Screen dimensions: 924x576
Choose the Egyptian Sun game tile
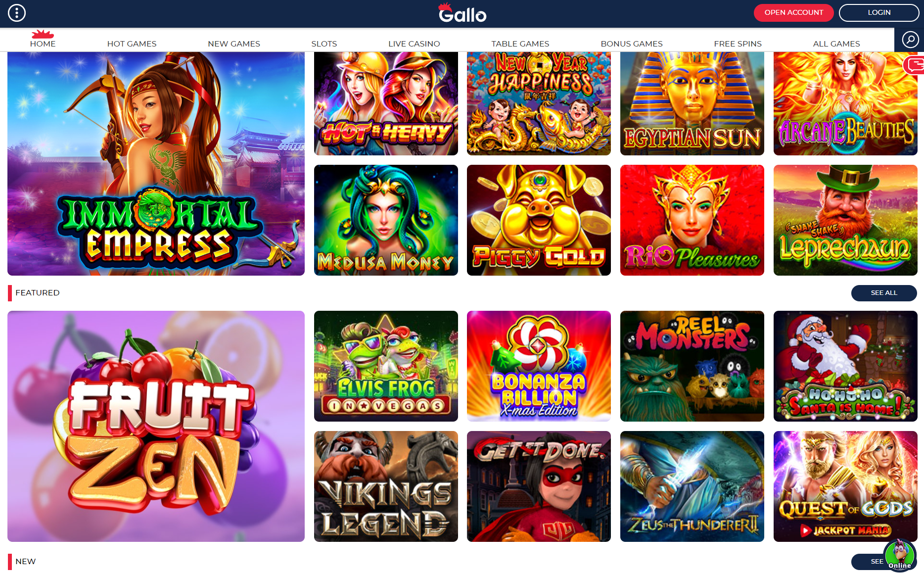point(692,103)
